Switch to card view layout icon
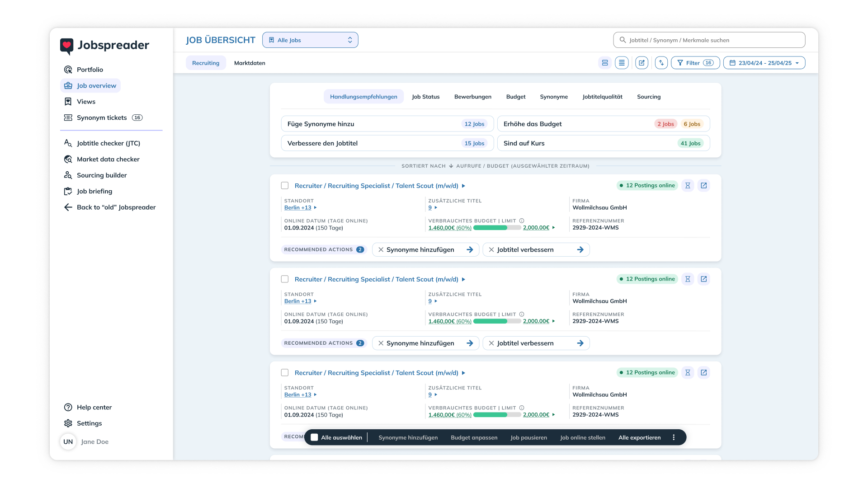Screen dimensions: 868x488 604,63
